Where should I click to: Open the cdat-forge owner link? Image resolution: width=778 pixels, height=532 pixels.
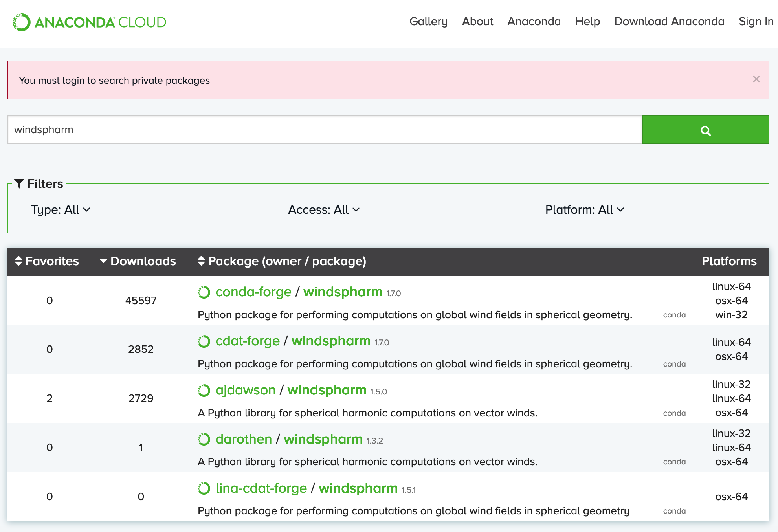click(x=248, y=341)
